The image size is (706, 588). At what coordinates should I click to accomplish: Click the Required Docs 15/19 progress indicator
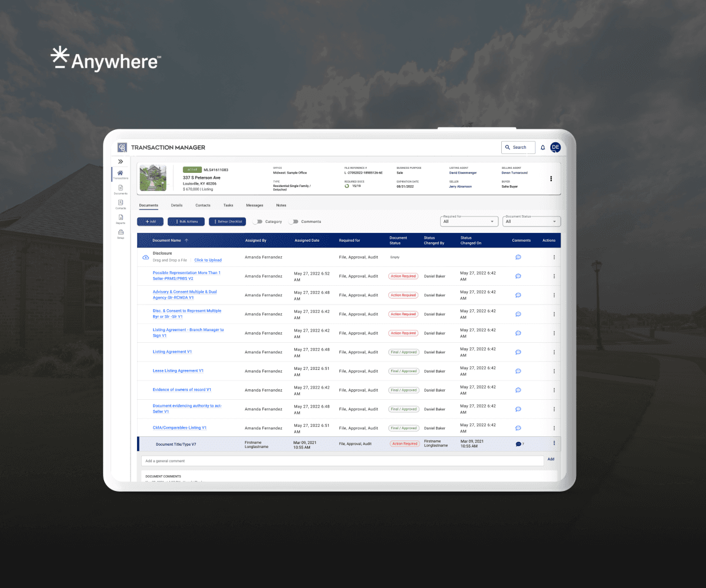tap(352, 186)
